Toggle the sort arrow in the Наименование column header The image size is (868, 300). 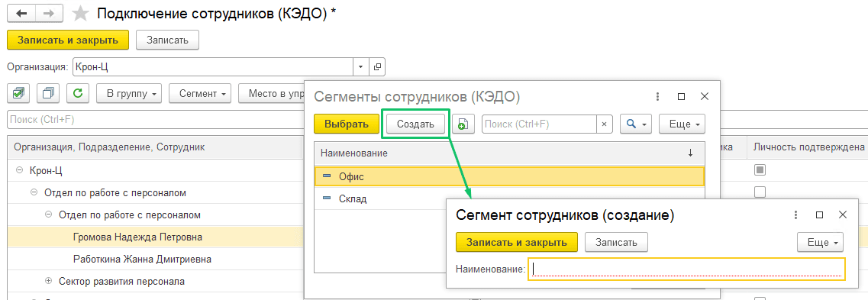690,153
